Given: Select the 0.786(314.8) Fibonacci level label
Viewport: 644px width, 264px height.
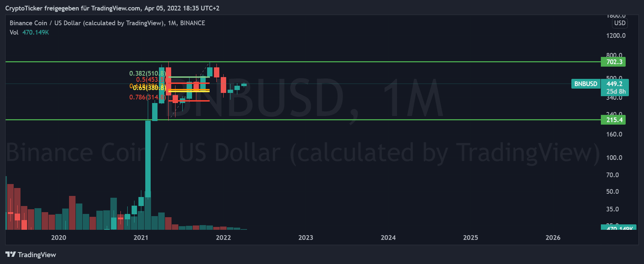Looking at the screenshot, I should point(147,97).
